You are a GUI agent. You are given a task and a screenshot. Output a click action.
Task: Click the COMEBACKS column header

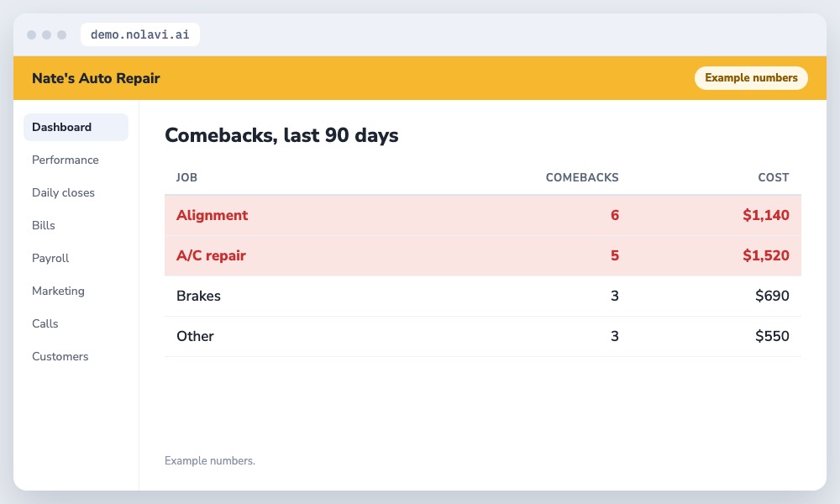(x=582, y=177)
